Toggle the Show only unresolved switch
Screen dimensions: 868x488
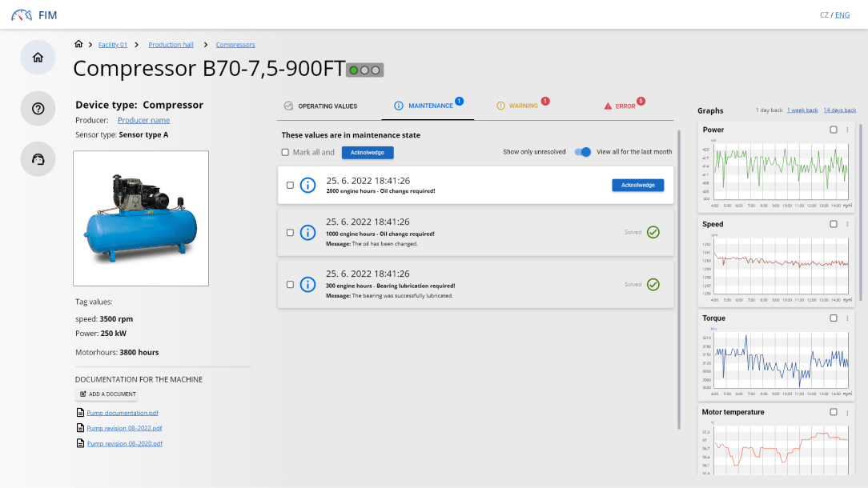coord(582,152)
